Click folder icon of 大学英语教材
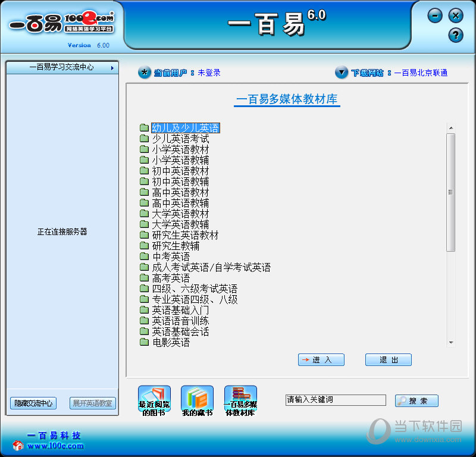This screenshot has width=476, height=457. pyautogui.click(x=144, y=214)
